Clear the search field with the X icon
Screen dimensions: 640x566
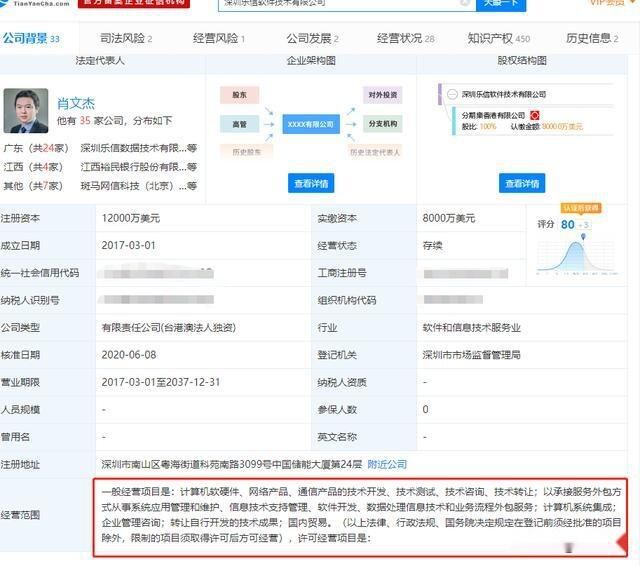click(x=465, y=3)
